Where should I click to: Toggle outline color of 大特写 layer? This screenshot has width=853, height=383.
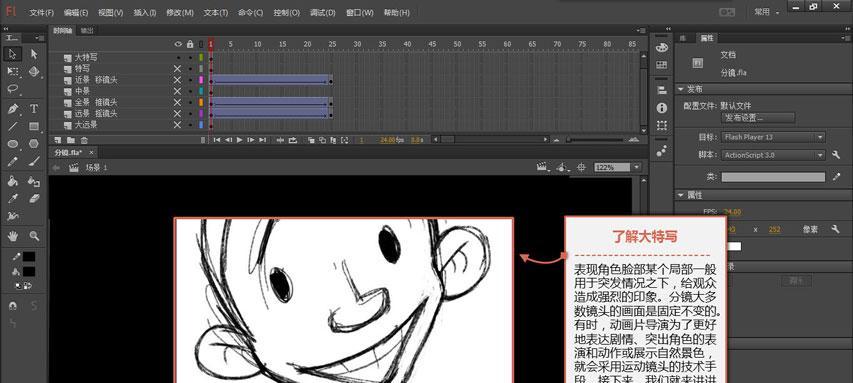(x=201, y=57)
